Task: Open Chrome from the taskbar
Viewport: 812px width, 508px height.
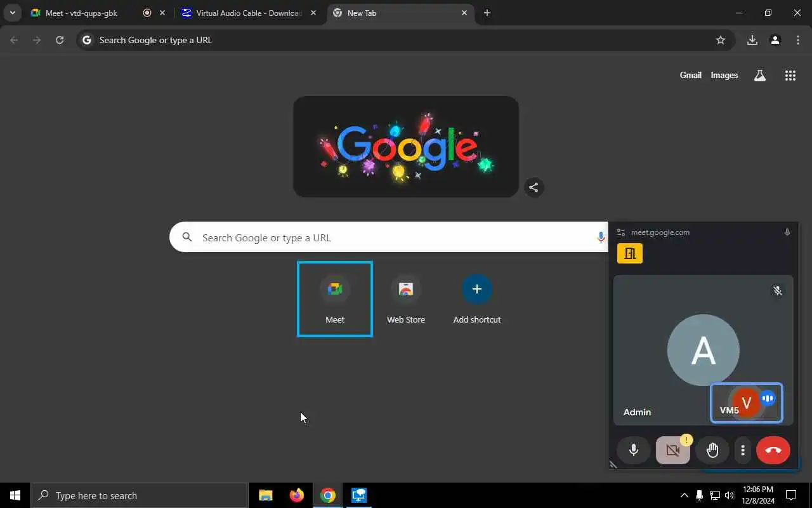Action: click(x=327, y=495)
